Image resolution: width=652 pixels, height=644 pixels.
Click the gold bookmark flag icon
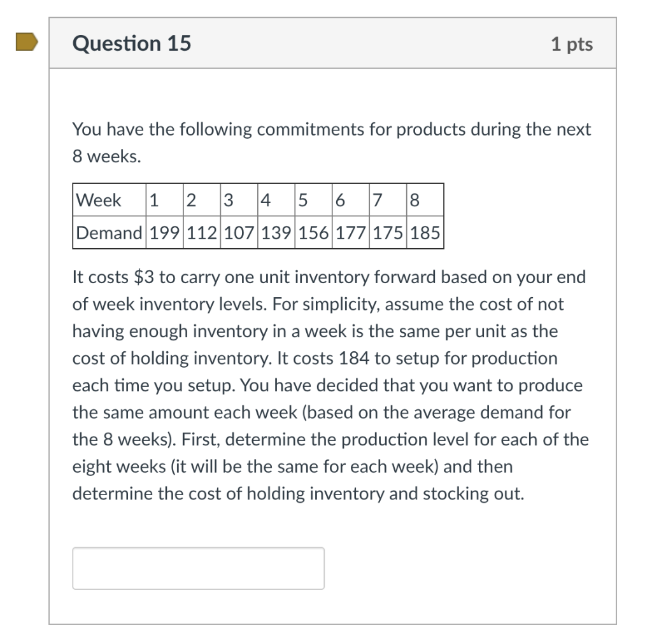click(x=25, y=40)
